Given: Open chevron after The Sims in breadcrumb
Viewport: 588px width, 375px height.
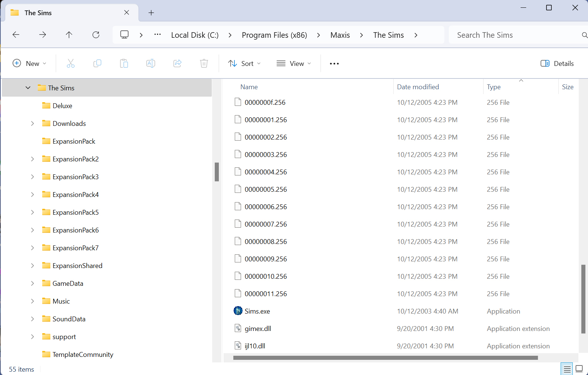Looking at the screenshot, I should coord(416,35).
